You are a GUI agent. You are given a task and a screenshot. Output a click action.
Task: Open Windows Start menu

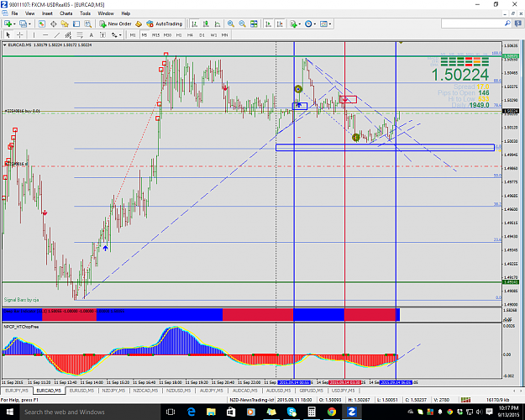[9, 412]
